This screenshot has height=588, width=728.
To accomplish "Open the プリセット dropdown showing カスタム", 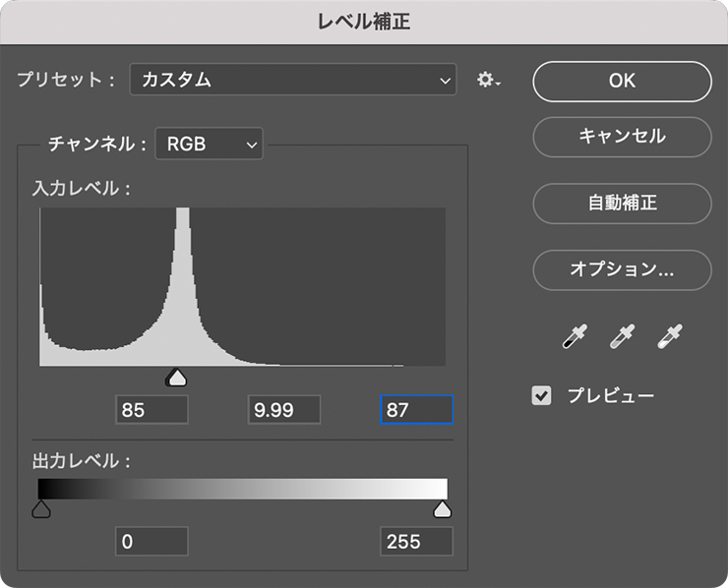I will 292,81.
